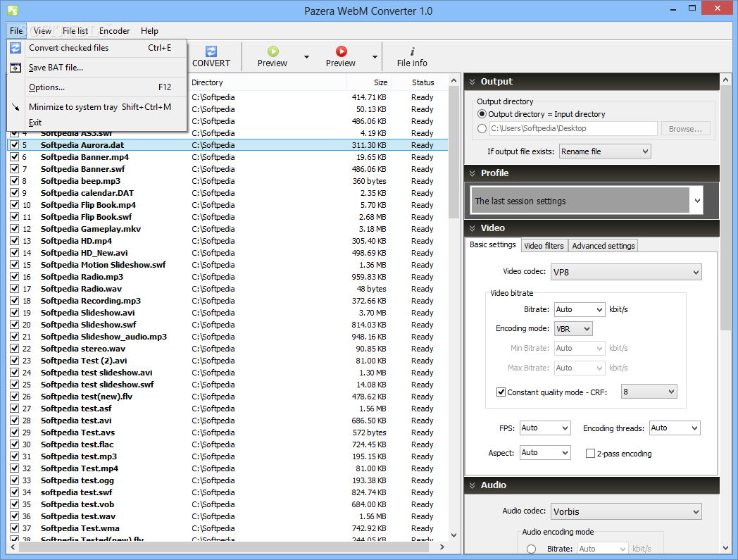
Task: Select Output directory = Input directory radio
Action: 482,114
